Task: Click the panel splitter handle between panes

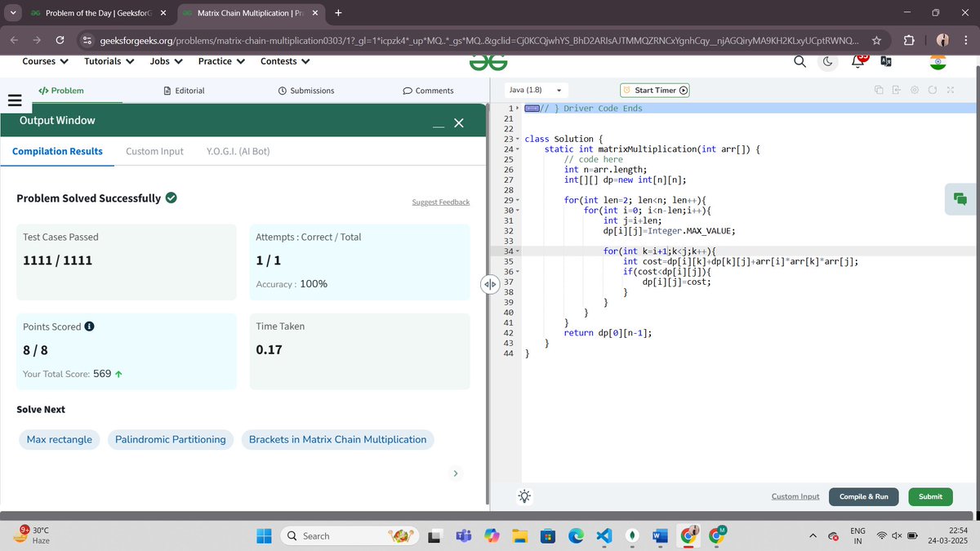Action: point(489,284)
